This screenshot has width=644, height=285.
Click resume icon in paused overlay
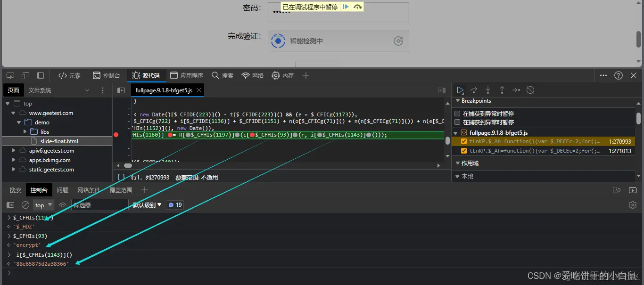346,7
